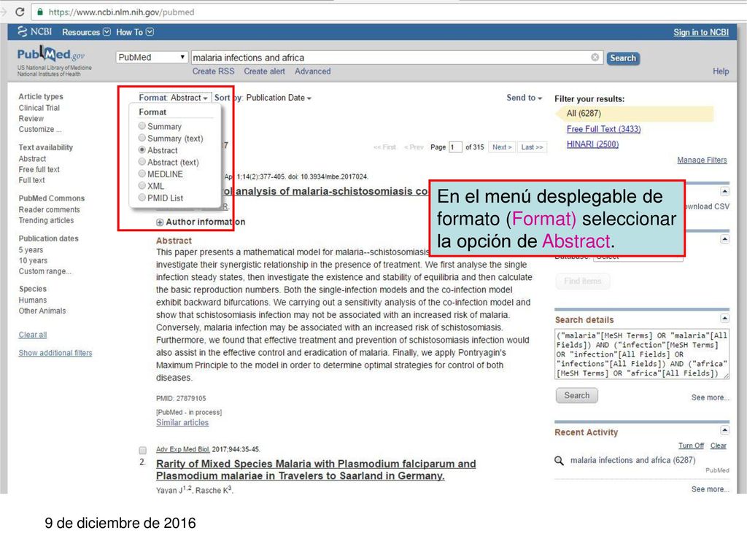Open the Resources dropdown menu

click(86, 32)
